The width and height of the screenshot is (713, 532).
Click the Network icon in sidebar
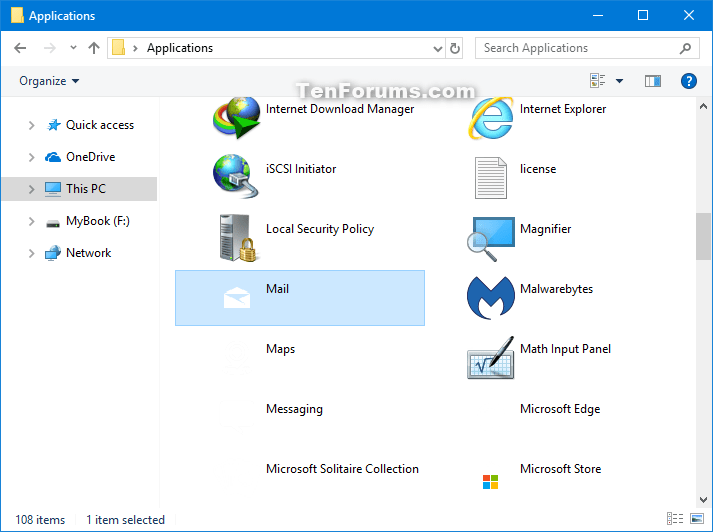[53, 253]
